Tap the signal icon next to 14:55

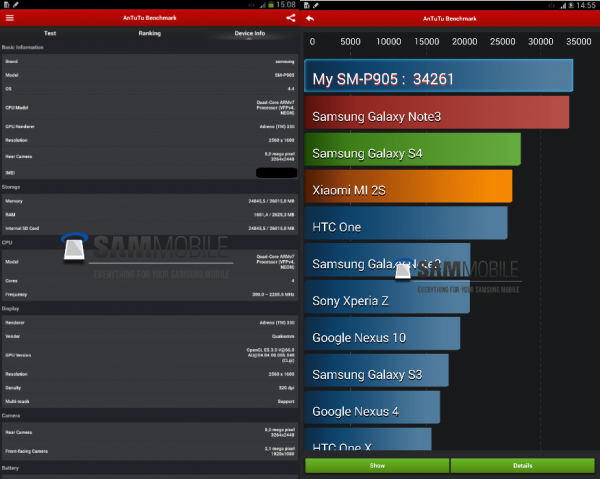(563, 5)
